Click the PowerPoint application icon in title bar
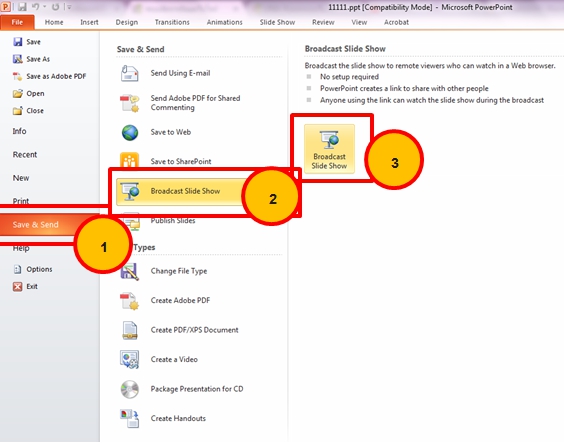 6,6
